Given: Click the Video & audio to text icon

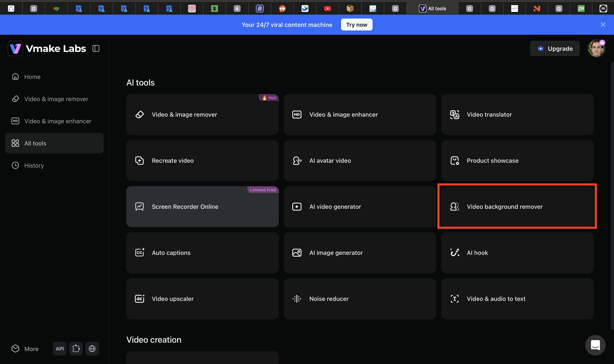Looking at the screenshot, I should tap(454, 299).
